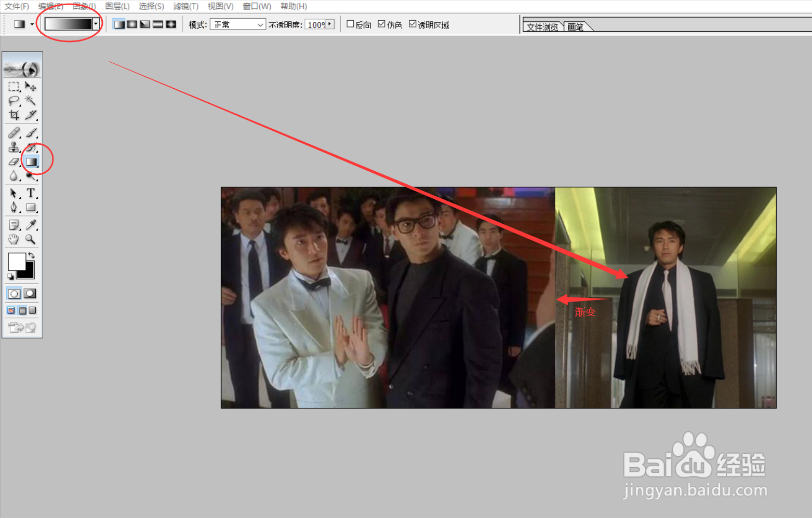Toggle the 仿色 (Dither) checkbox
The image size is (812, 518).
pos(381,24)
